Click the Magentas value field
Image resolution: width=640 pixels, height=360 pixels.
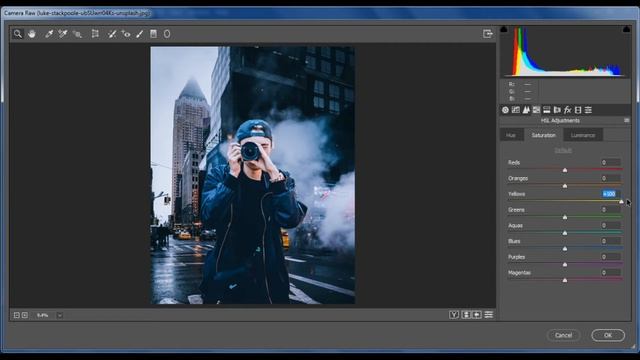[610, 273]
